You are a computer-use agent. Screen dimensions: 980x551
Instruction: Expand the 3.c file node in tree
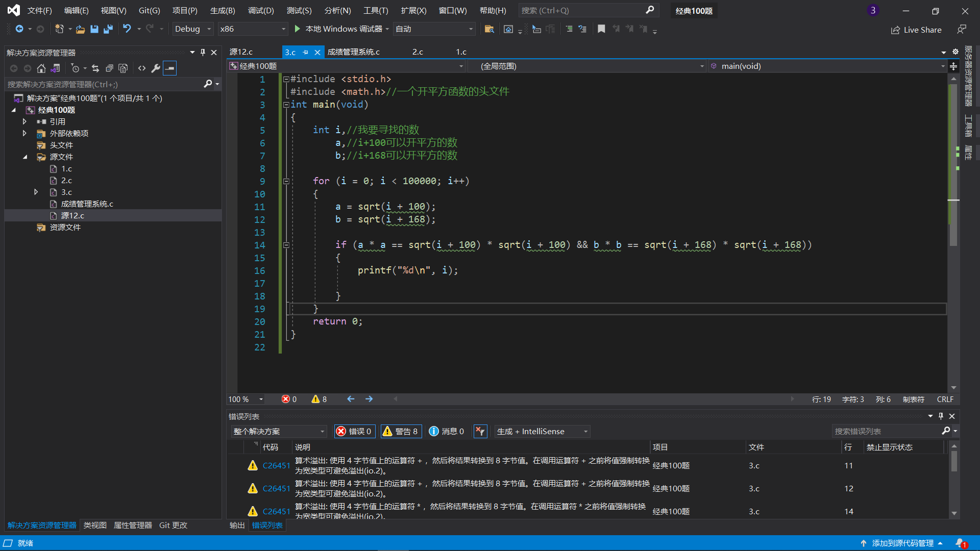[x=36, y=192]
